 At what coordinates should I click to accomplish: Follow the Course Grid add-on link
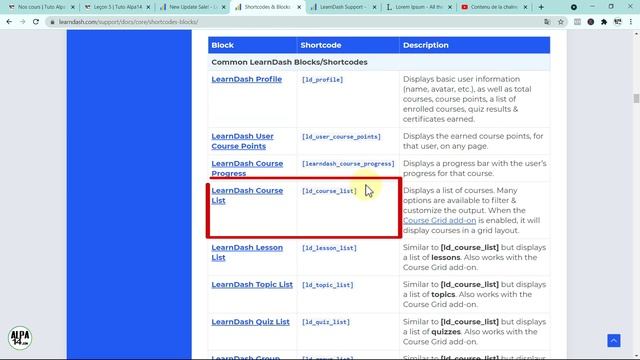tap(439, 220)
